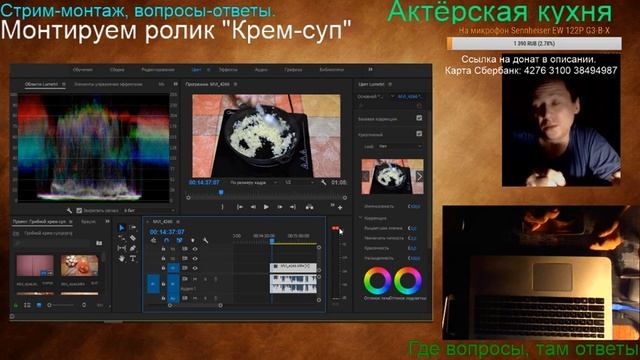Click the timeline timecode 00:14:37:07
The height and width of the screenshot is (360, 640).
(x=167, y=232)
